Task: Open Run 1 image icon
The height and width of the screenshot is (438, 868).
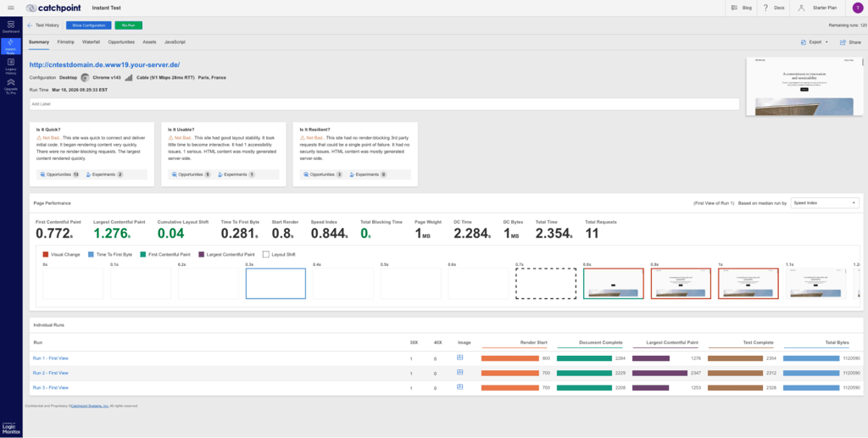Action: click(459, 358)
